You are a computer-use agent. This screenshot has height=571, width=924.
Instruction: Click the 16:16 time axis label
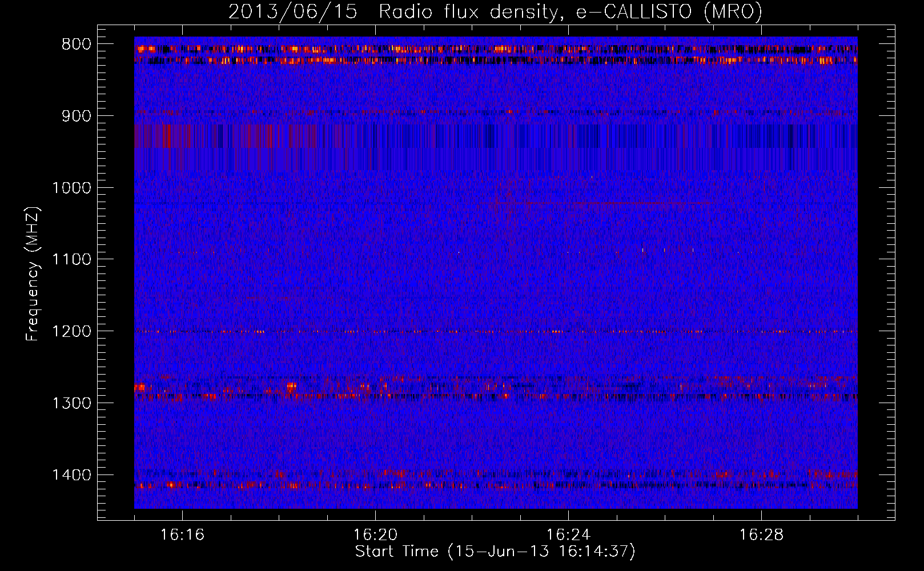[182, 535]
